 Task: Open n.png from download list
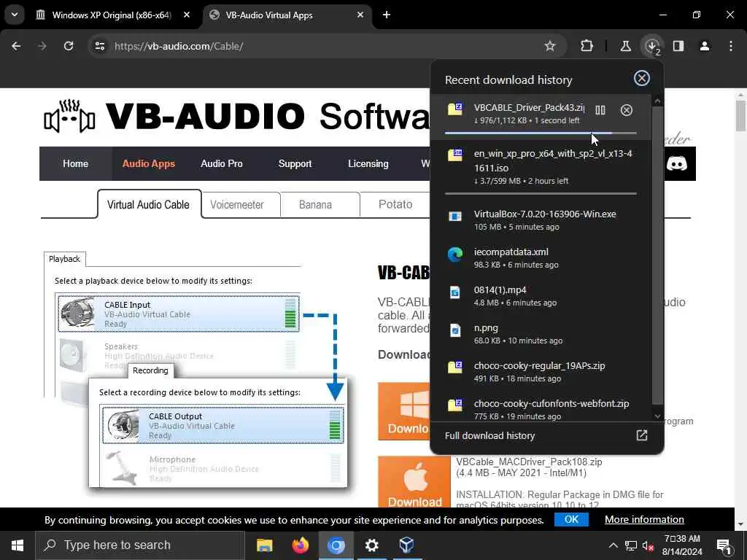point(541,333)
